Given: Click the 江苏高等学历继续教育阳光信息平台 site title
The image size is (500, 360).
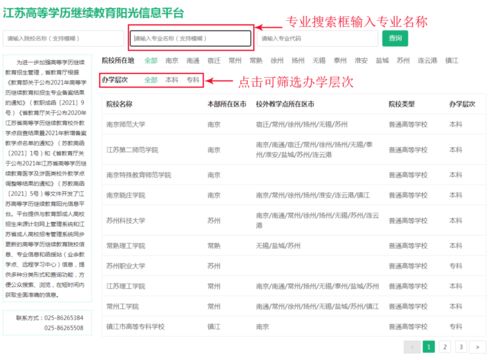Looking at the screenshot, I should 93,13.
